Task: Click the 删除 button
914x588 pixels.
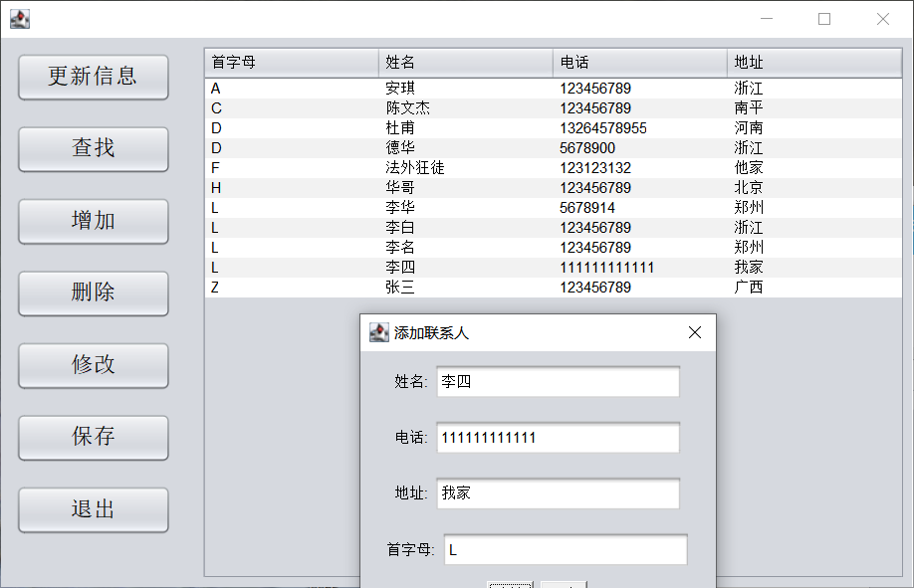Action: click(x=93, y=293)
